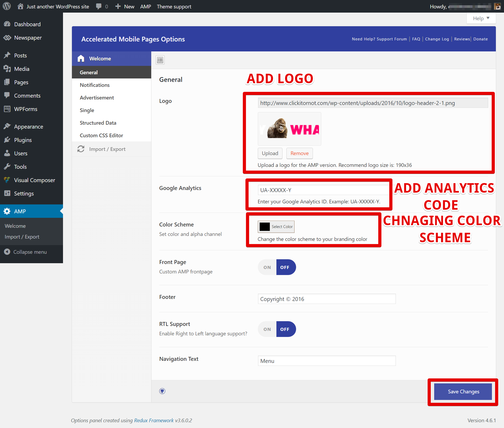Viewport: 504px width, 428px height.
Task: Open the Support Forum link
Action: 379,39
